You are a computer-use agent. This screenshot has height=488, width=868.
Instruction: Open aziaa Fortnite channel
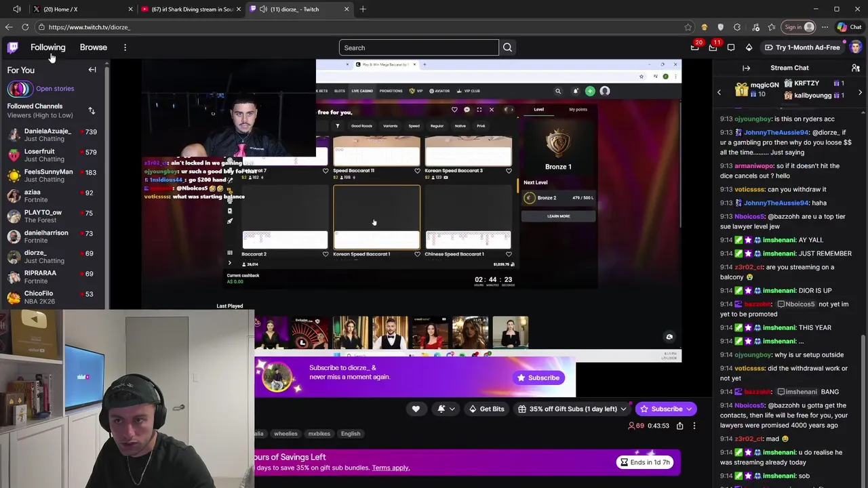pos(53,195)
